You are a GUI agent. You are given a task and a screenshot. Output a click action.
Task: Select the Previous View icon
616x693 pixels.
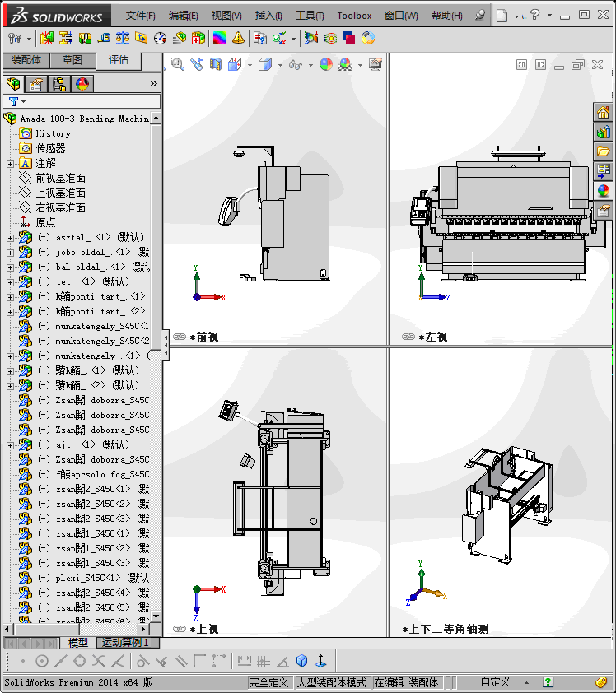coord(197,64)
